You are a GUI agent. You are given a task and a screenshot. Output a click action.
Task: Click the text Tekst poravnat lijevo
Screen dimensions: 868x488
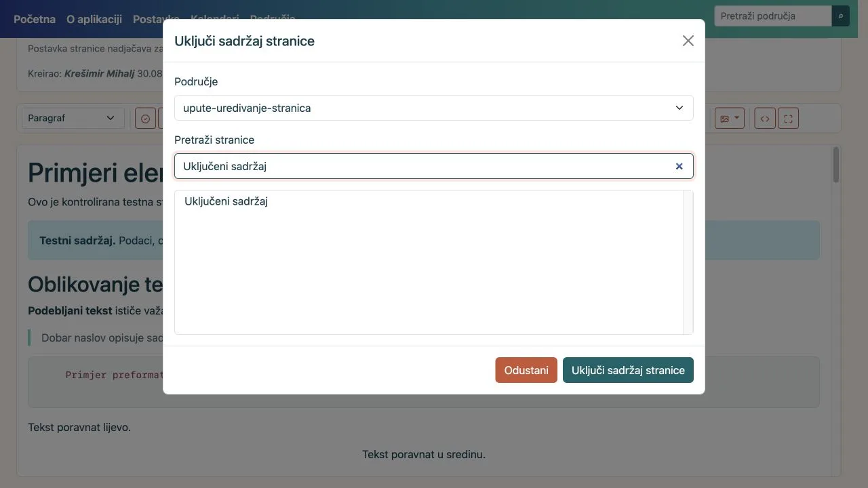point(79,428)
